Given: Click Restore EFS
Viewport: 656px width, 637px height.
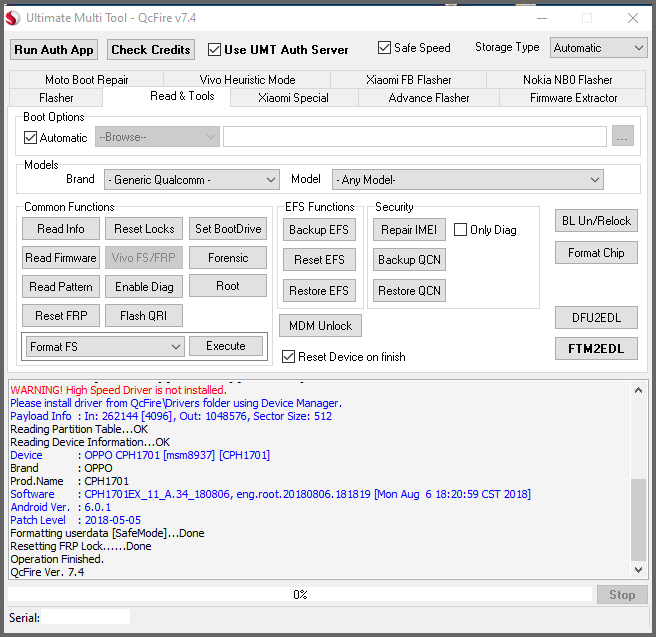Looking at the screenshot, I should pyautogui.click(x=319, y=291).
